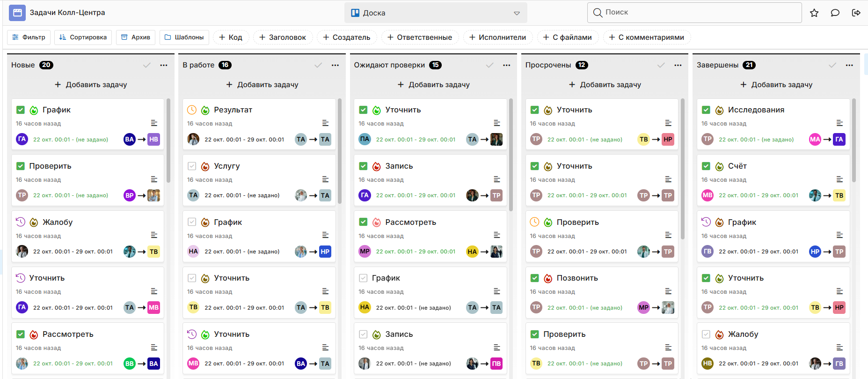
Task: Click checkmark icon in Новые column header
Action: [147, 65]
